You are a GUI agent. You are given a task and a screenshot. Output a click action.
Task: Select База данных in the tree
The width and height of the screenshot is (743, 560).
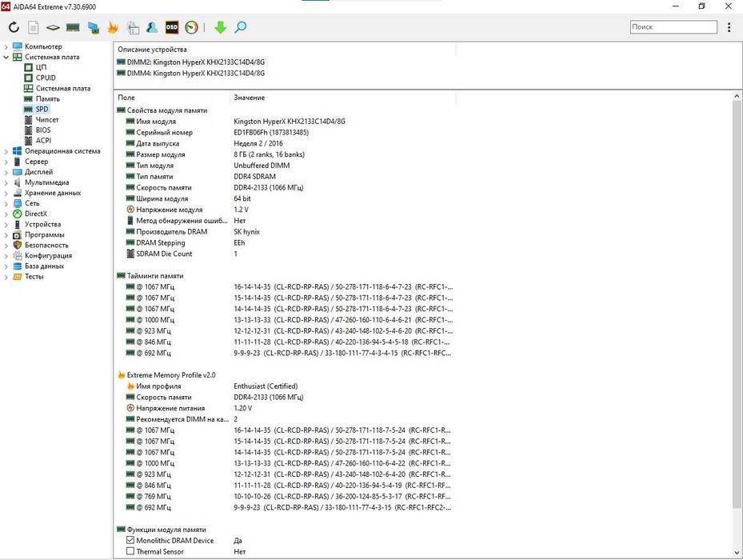pyautogui.click(x=38, y=266)
